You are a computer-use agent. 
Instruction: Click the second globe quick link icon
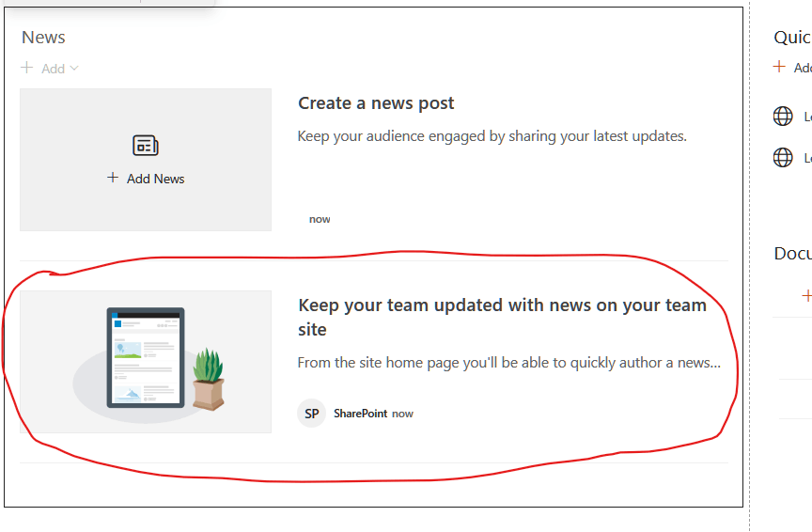[x=783, y=157]
